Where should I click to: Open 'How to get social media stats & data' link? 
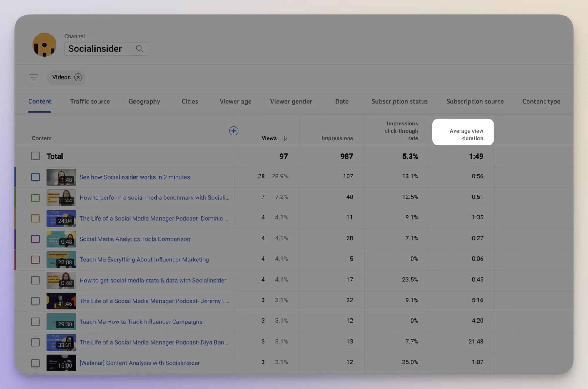click(153, 280)
